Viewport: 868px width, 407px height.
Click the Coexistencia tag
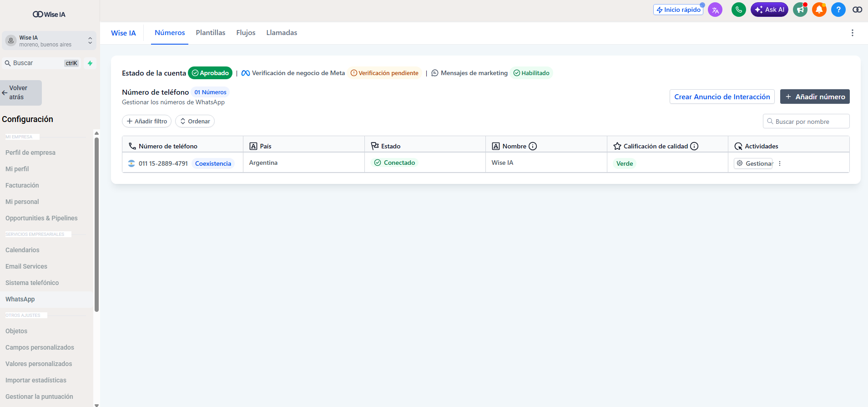213,163
